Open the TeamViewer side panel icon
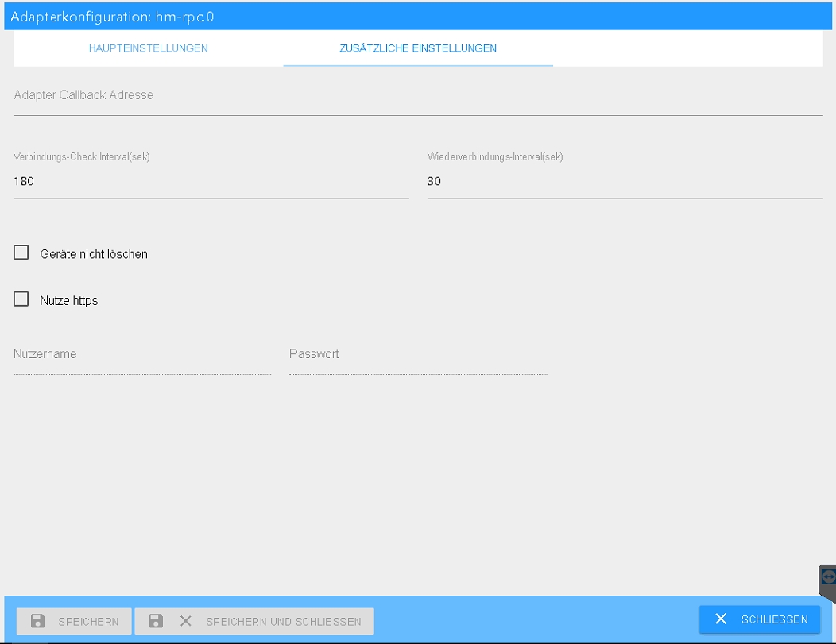The image size is (836, 644). pyautogui.click(x=828, y=577)
